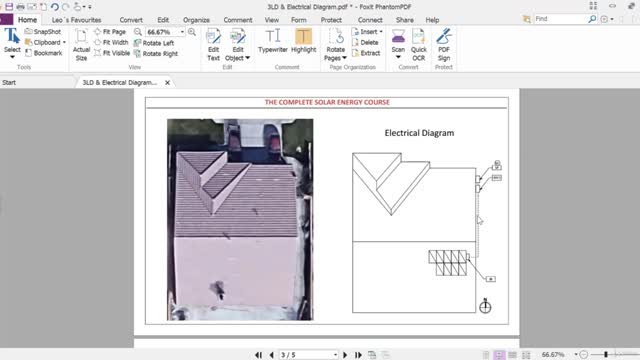
Task: Open the Organize ribbon tab
Action: coord(196,20)
